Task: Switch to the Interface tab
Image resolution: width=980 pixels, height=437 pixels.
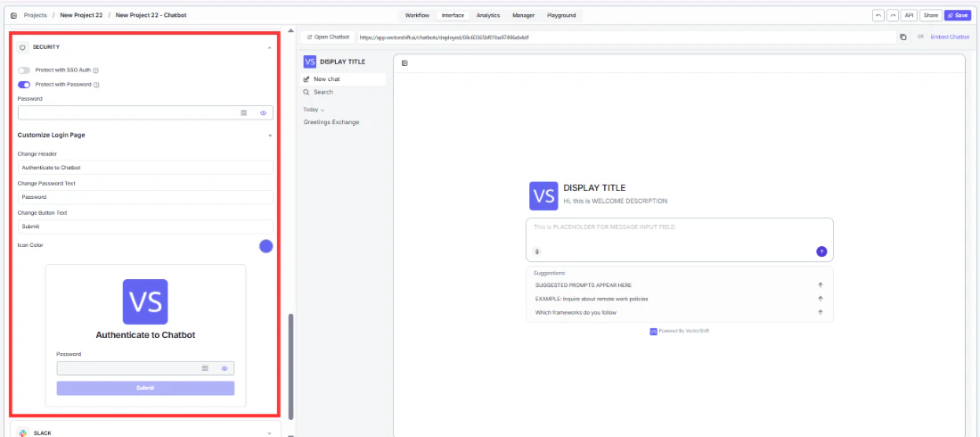Action: coord(453,15)
